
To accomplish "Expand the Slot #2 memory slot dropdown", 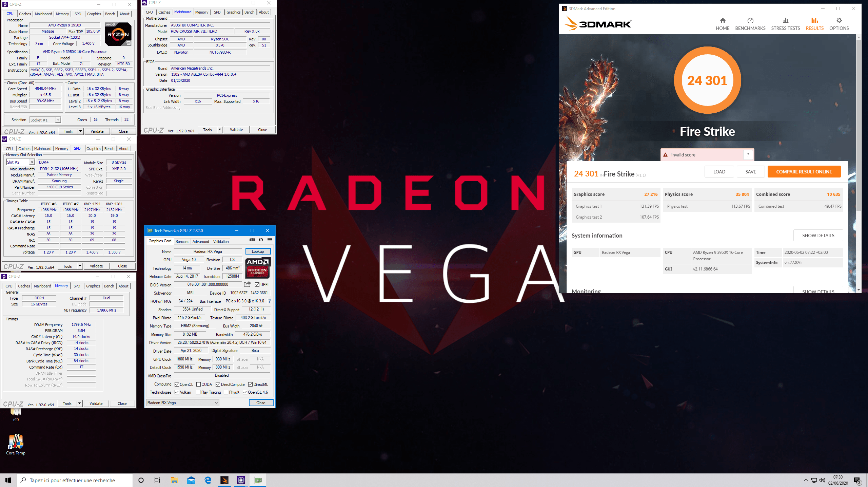I will point(32,162).
